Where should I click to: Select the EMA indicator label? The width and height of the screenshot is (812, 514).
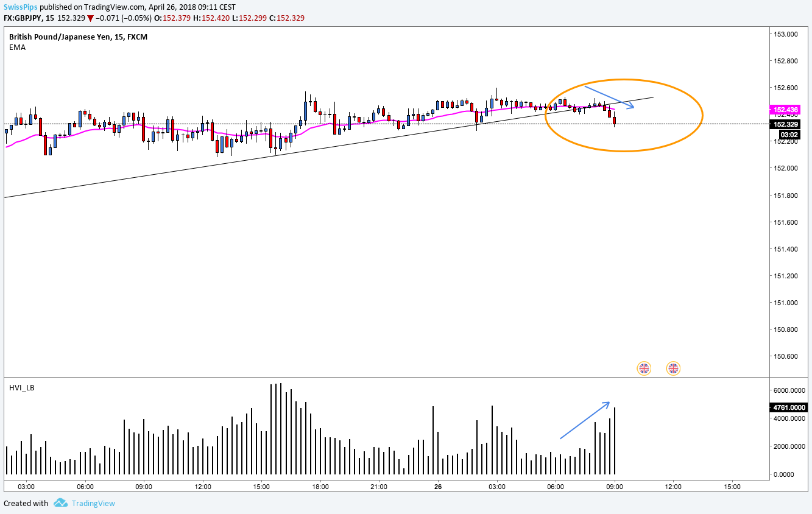[x=17, y=48]
